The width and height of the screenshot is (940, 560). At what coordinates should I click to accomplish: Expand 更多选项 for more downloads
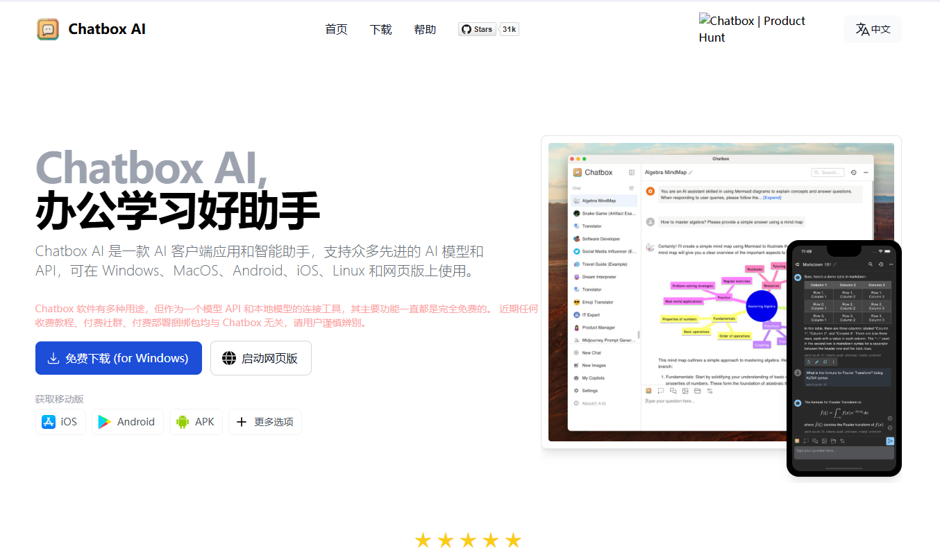265,421
